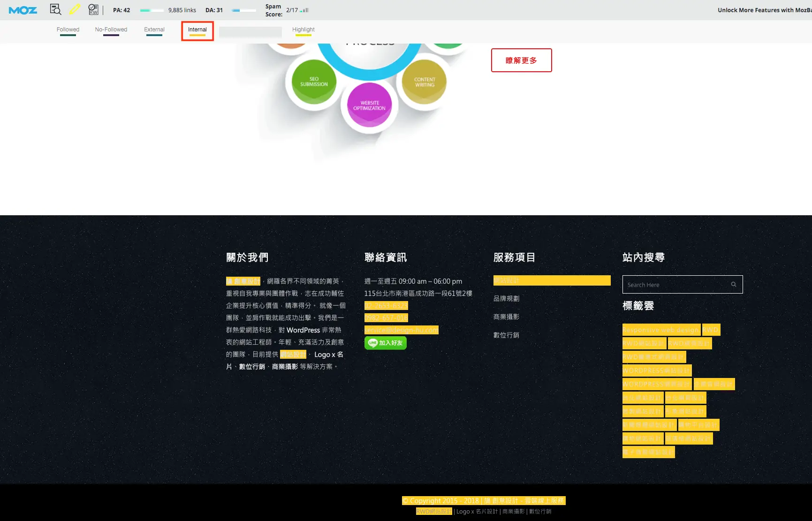Click the 數位行銷 link in the footer bar
The image size is (812, 521).
540,511
